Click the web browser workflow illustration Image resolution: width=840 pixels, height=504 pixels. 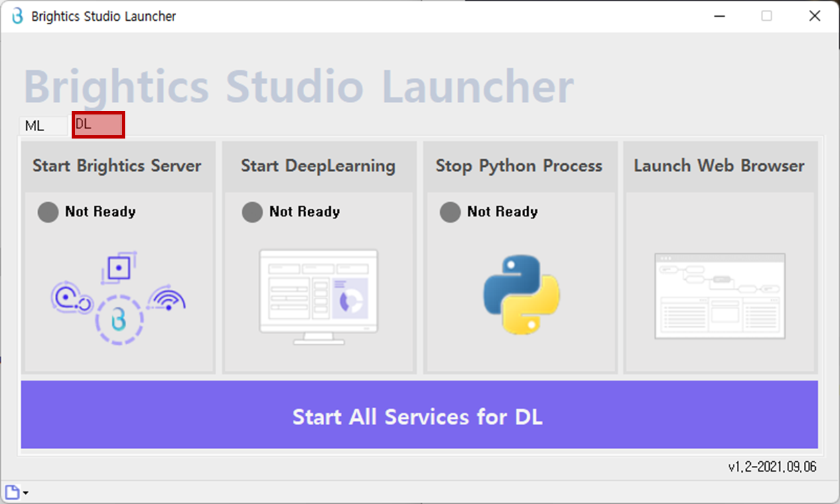(719, 296)
